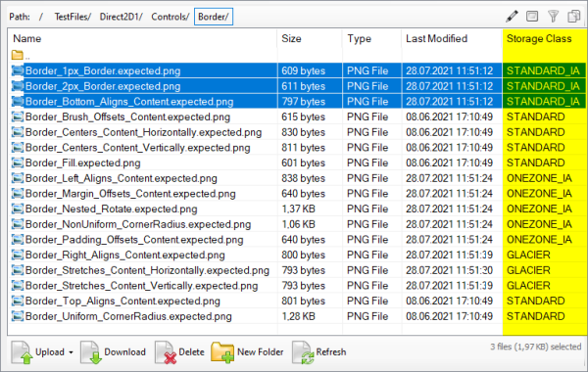Select Border_Margin_Offsets_Content.expected.png file name
The image size is (588, 372).
coord(130,194)
